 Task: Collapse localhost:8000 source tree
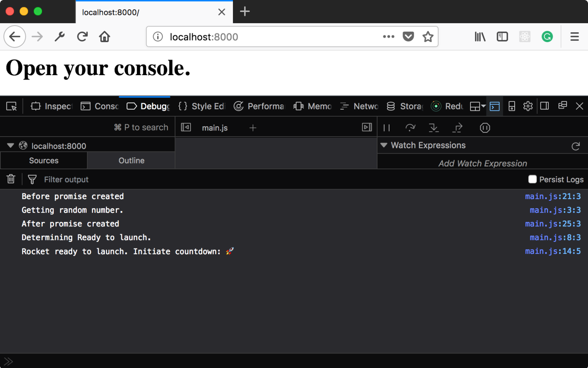11,146
